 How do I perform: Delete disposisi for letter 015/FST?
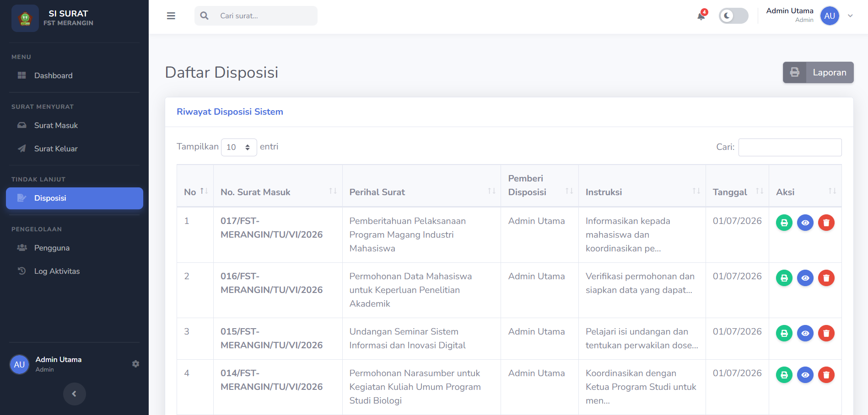click(826, 333)
